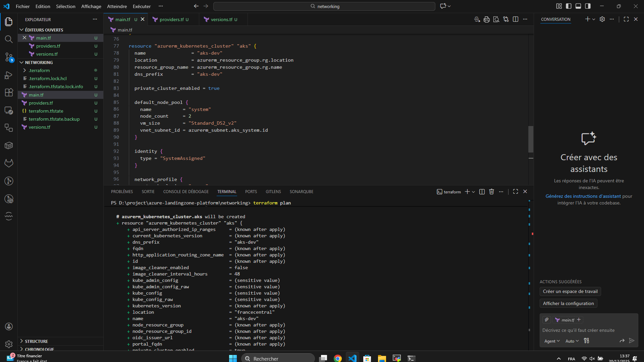Open the Search view in activity bar
This screenshot has width=644, height=362.
(x=9, y=39)
